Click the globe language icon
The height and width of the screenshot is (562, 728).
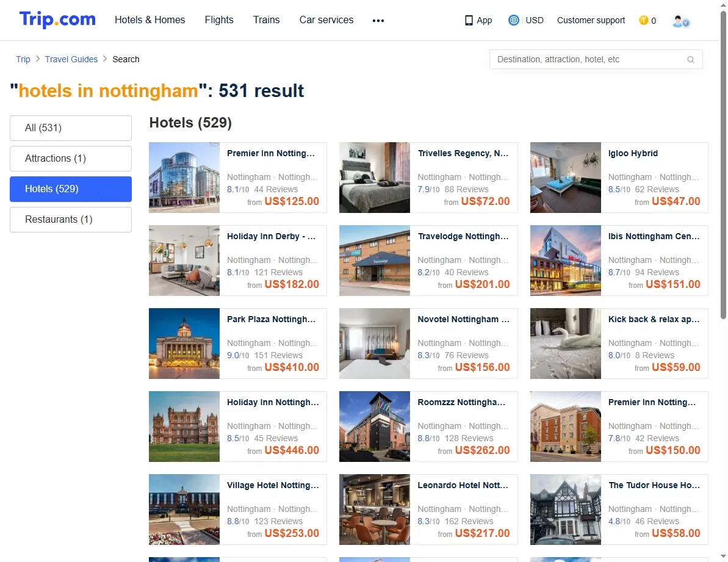(513, 20)
